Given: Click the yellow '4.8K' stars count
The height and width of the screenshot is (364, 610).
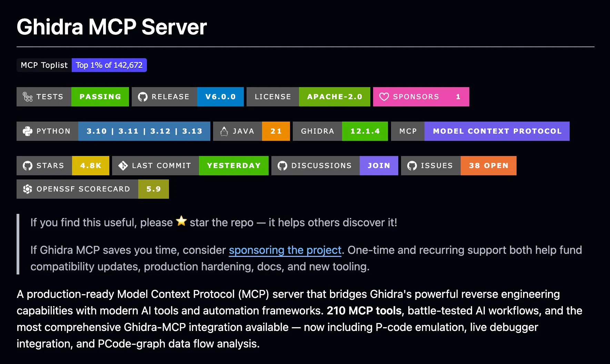Looking at the screenshot, I should tap(91, 166).
